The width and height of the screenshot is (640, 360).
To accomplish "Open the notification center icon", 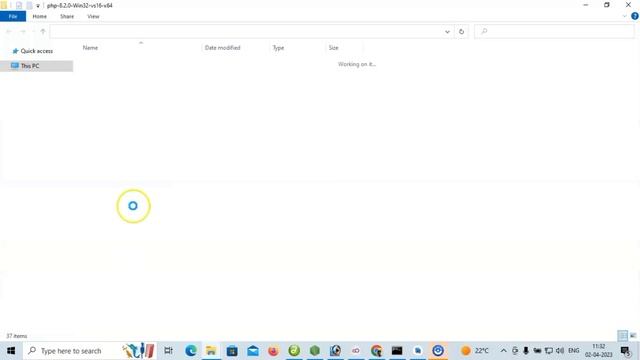I will click(x=625, y=351).
